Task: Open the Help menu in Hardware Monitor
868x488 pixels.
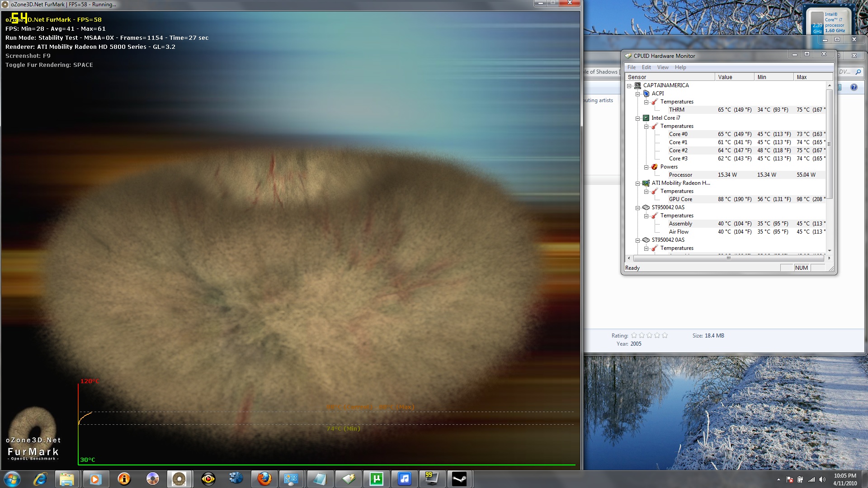Action: (680, 67)
